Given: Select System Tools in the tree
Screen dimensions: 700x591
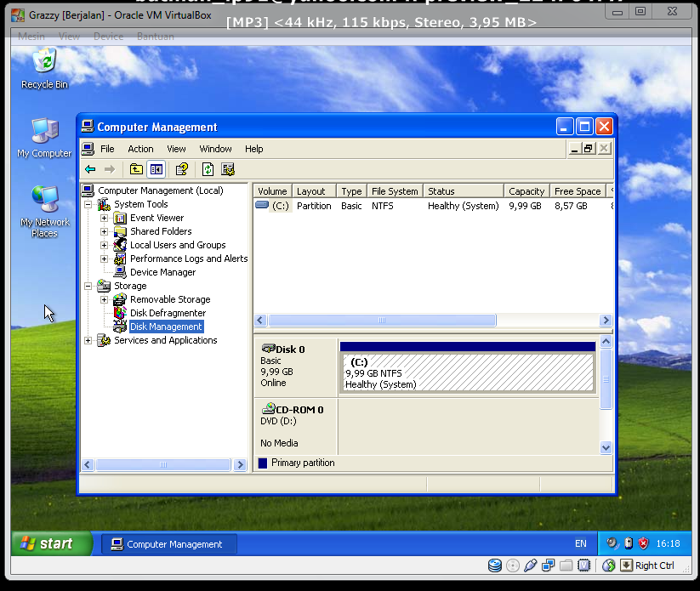Looking at the screenshot, I should coord(140,204).
